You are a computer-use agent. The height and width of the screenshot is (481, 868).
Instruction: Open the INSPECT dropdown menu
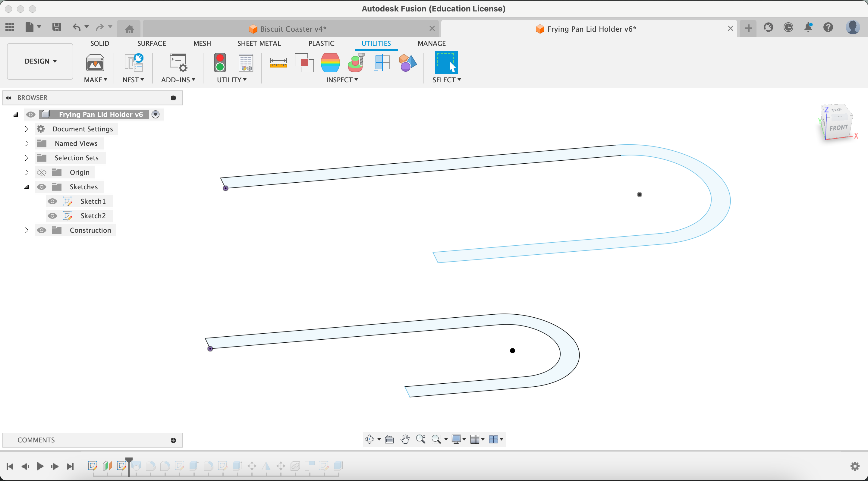click(x=342, y=80)
